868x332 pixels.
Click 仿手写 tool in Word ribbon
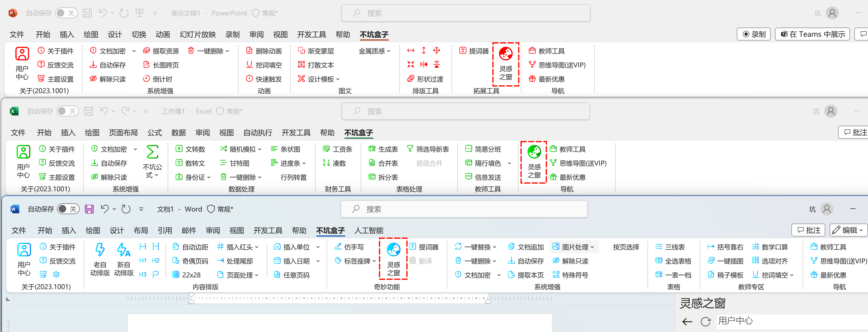(x=349, y=247)
